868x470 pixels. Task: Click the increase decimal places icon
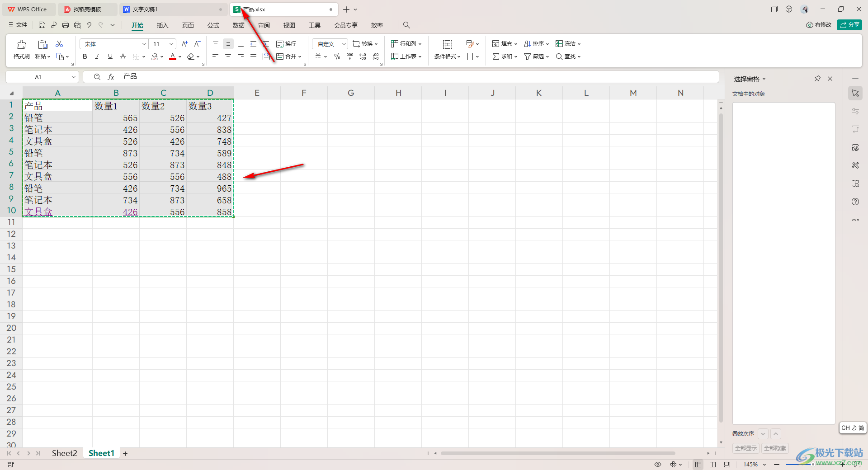point(363,56)
